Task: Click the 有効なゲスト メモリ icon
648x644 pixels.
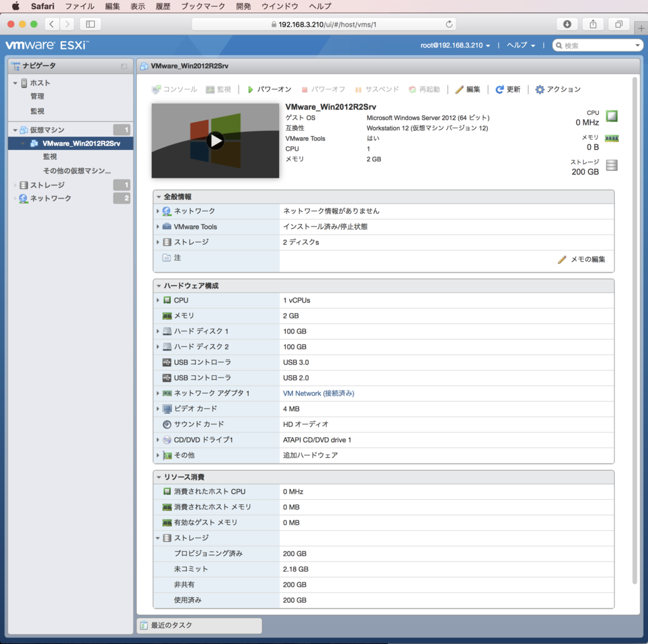Action: click(x=167, y=523)
